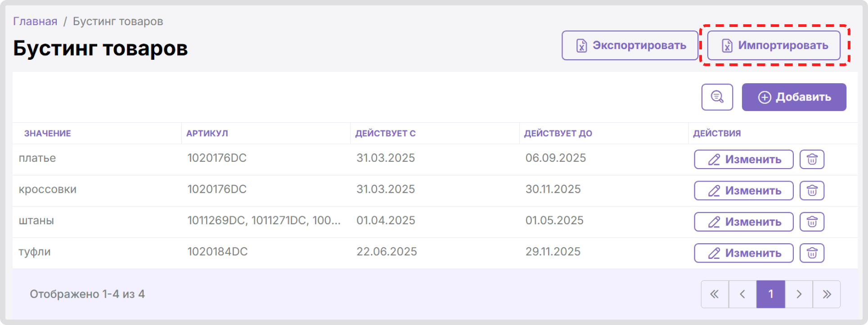Delete the платье boosting row
This screenshot has width=868, height=325.
[x=812, y=160]
